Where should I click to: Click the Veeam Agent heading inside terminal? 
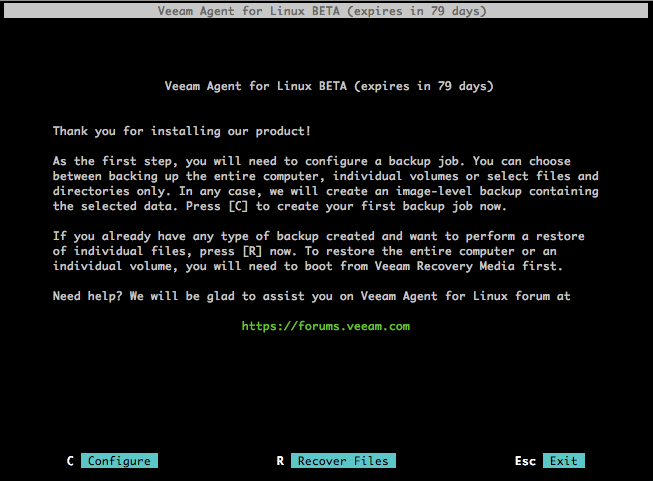[260, 86]
